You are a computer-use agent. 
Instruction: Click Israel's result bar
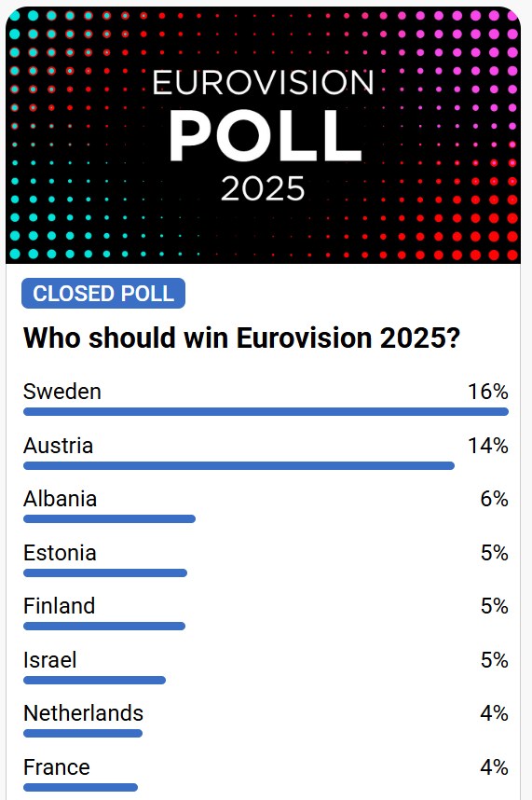(x=95, y=680)
